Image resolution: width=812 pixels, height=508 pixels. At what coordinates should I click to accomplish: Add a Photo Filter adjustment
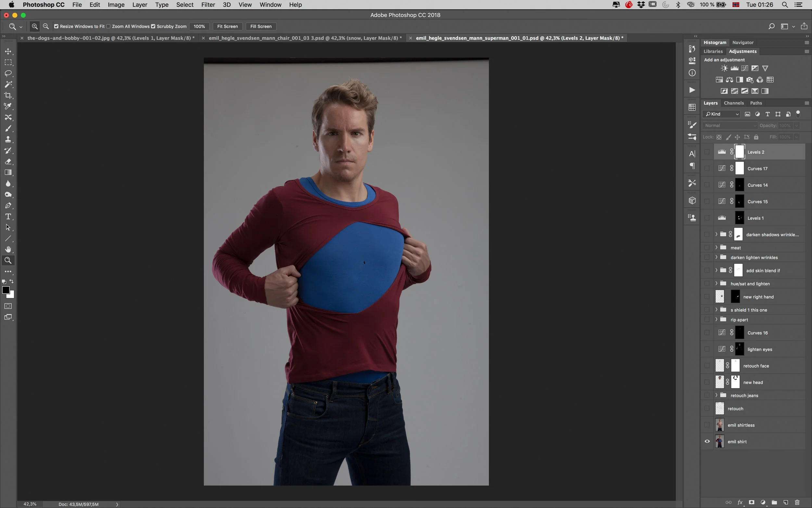click(x=750, y=80)
